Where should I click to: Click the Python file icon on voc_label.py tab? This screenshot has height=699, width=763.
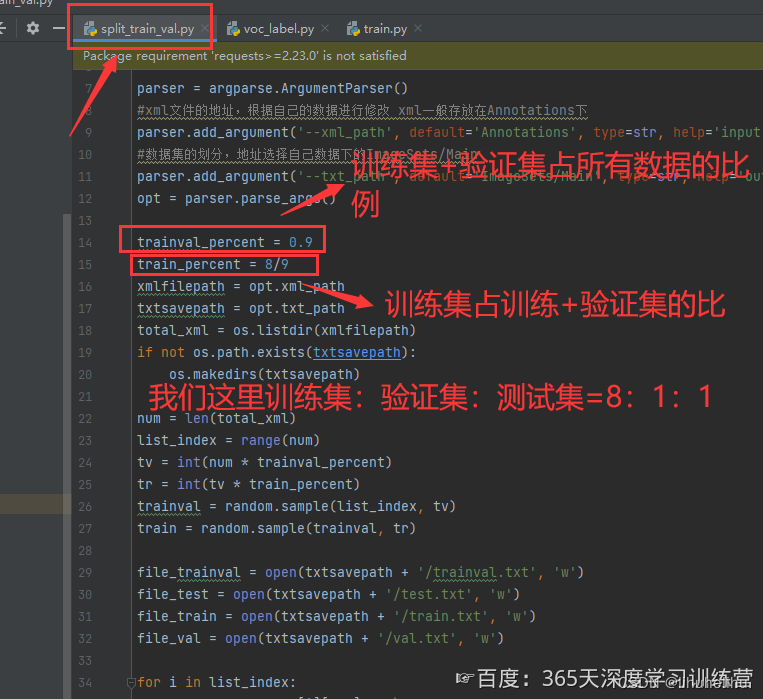233,29
